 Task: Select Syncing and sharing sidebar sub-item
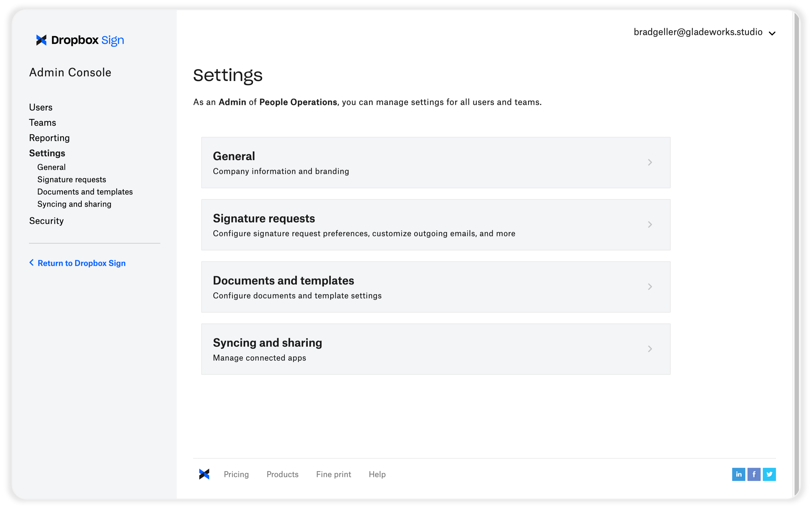click(x=74, y=204)
